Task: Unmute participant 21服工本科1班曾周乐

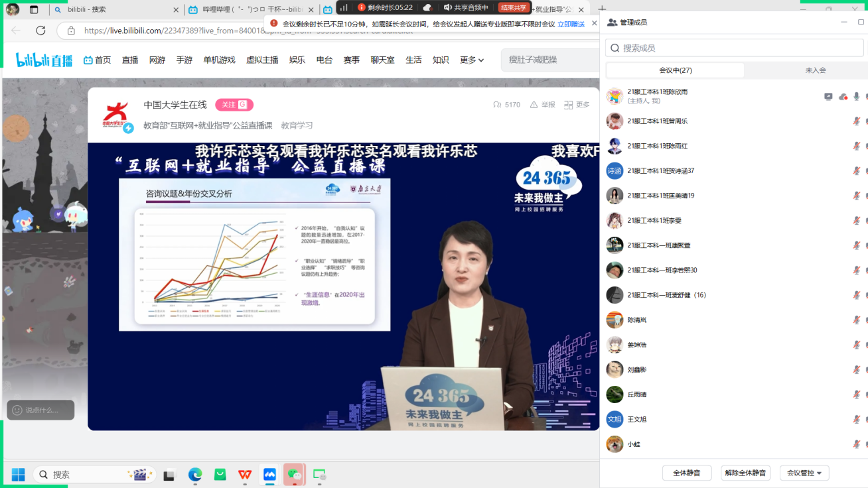Action: [857, 121]
